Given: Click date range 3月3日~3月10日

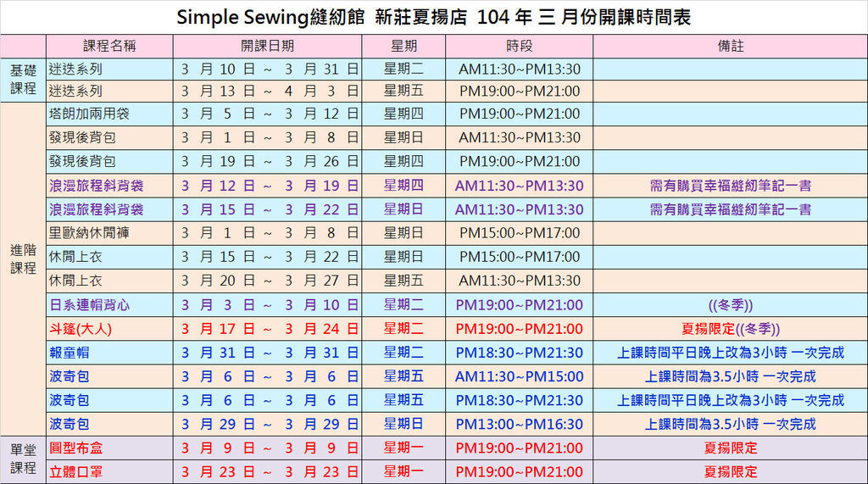Looking at the screenshot, I should (x=270, y=304).
